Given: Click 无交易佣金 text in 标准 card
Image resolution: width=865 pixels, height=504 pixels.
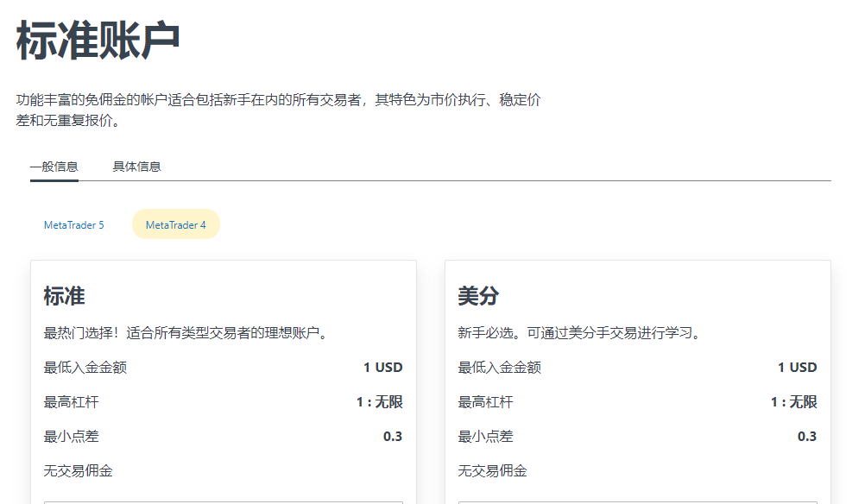Looking at the screenshot, I should pyautogui.click(x=79, y=470).
